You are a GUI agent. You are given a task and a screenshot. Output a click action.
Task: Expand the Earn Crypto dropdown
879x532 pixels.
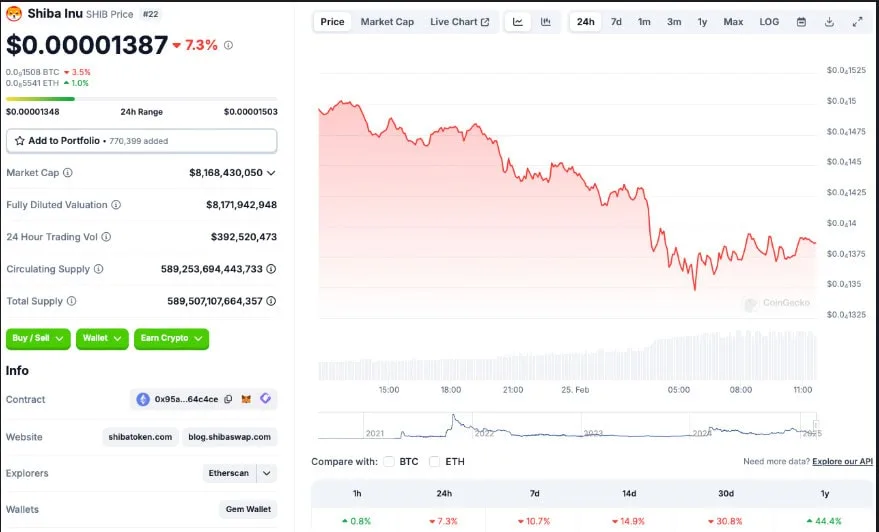172,339
